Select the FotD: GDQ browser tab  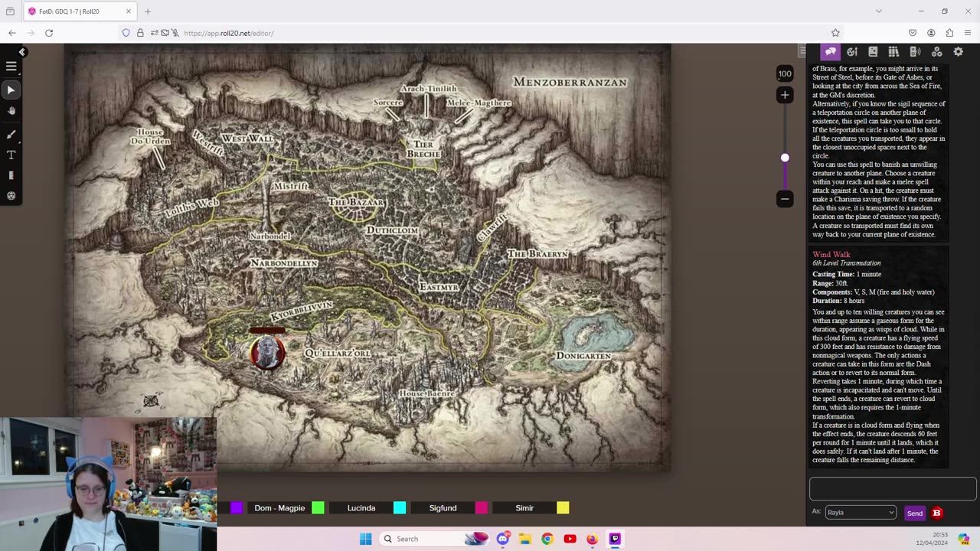tap(78, 11)
